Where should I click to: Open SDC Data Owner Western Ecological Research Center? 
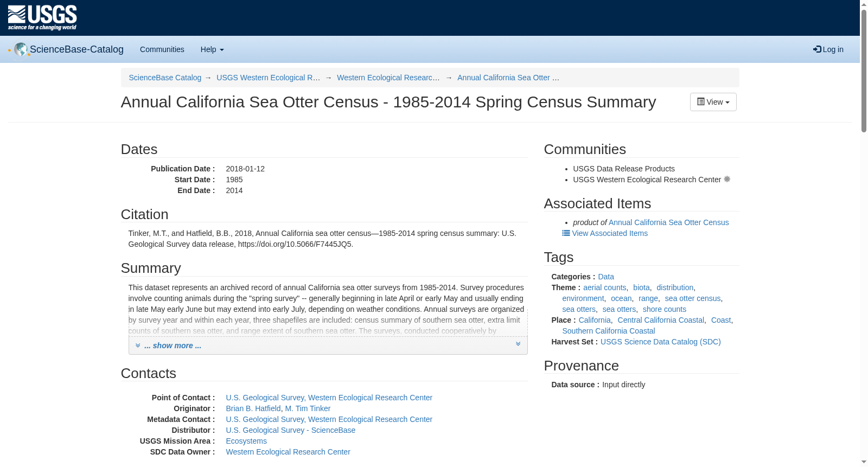(x=288, y=452)
